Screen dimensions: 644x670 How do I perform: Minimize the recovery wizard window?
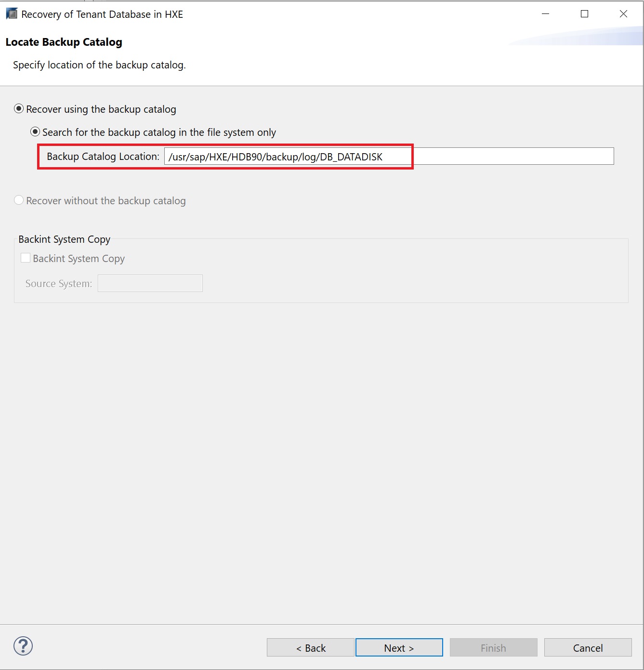click(x=545, y=14)
